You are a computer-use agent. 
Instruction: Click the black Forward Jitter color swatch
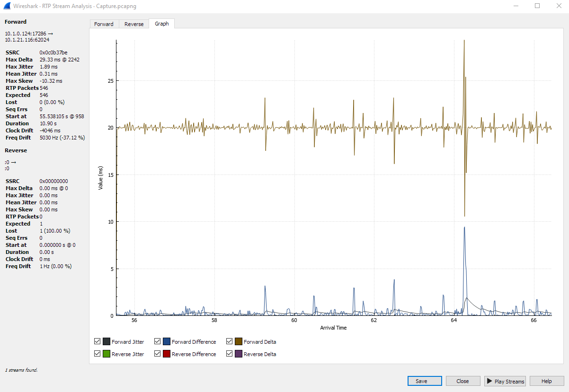pos(107,341)
